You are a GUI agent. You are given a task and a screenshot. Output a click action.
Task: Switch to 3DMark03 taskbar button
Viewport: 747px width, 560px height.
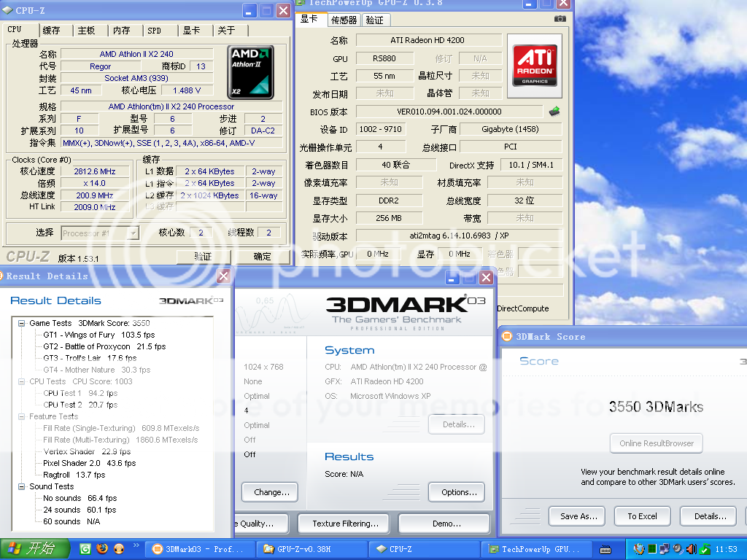[198, 549]
